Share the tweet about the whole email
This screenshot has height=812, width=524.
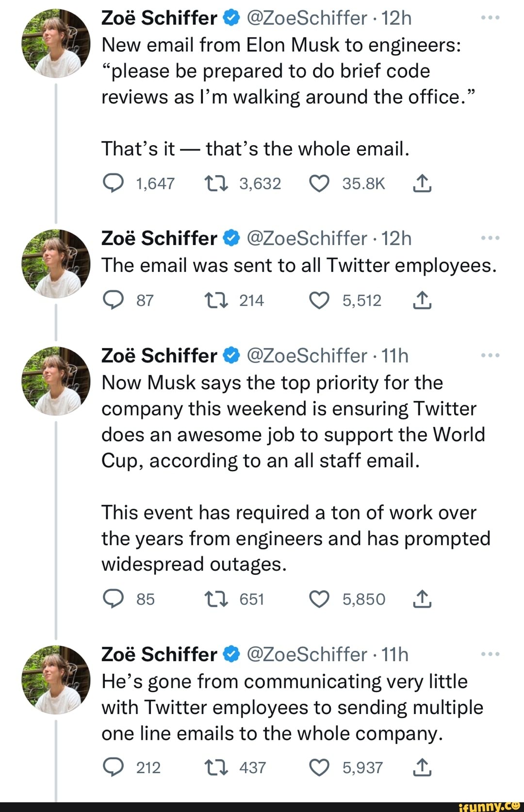(423, 183)
